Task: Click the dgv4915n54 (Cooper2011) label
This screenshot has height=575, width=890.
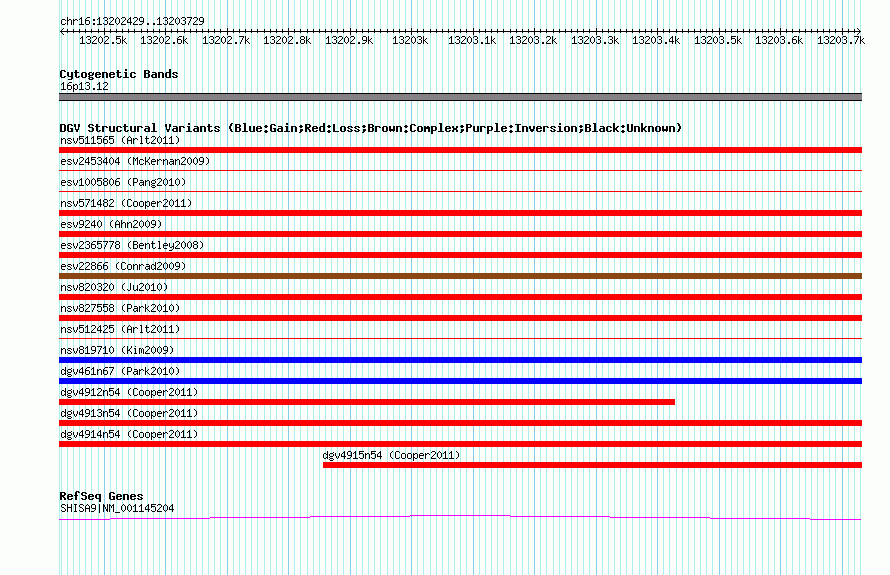Action: [391, 455]
